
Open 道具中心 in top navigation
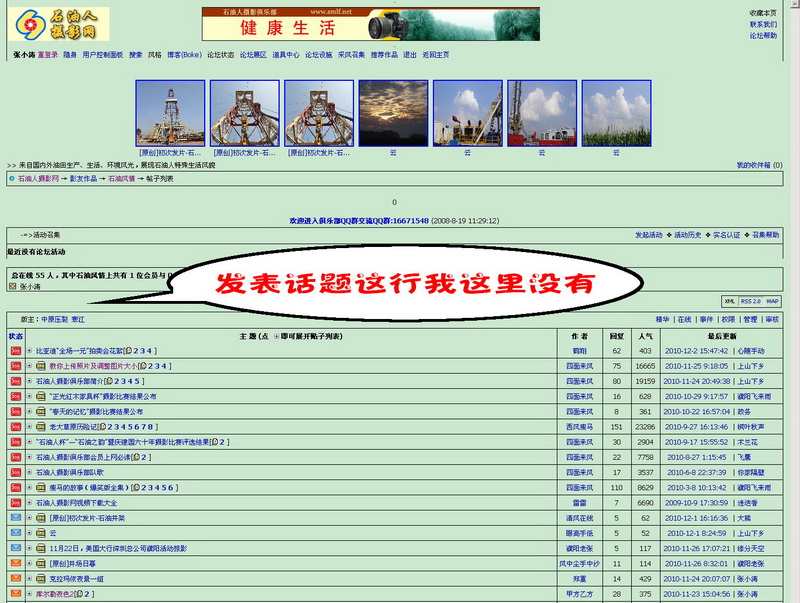coord(286,55)
